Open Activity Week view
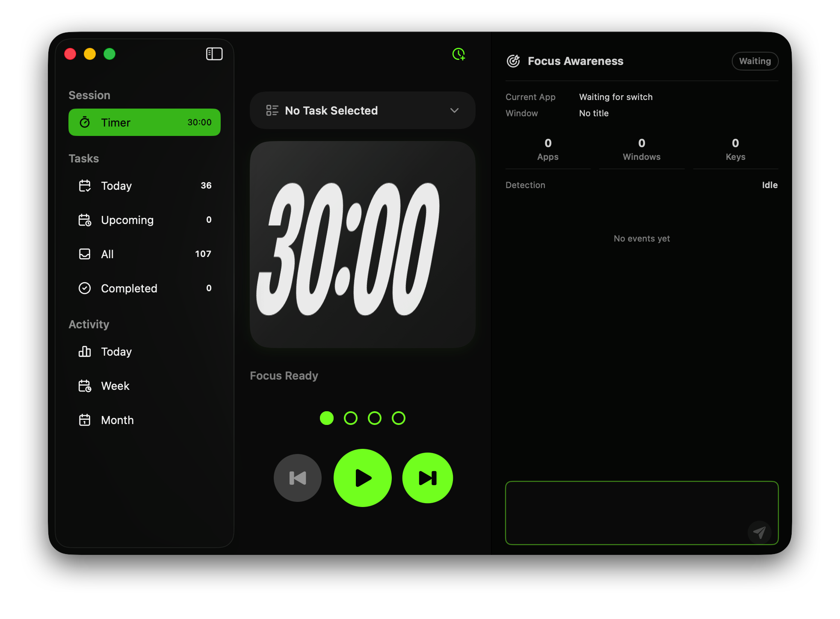This screenshot has height=619, width=840. click(x=145, y=386)
